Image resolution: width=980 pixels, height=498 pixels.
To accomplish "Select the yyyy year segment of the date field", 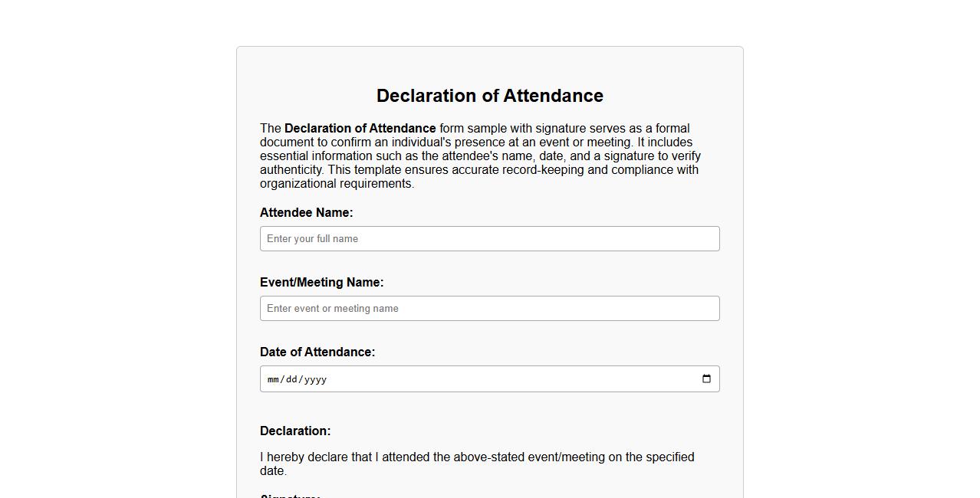I will coord(314,378).
